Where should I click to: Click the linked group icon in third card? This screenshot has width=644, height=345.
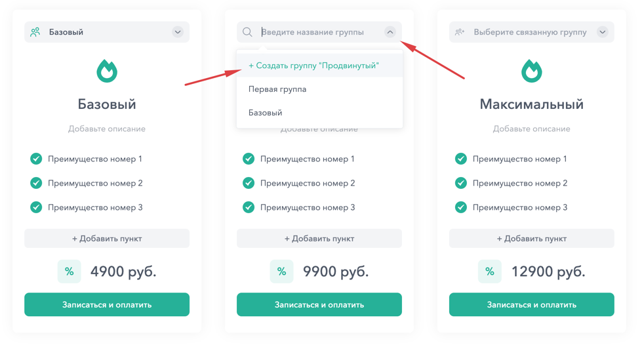click(x=460, y=32)
